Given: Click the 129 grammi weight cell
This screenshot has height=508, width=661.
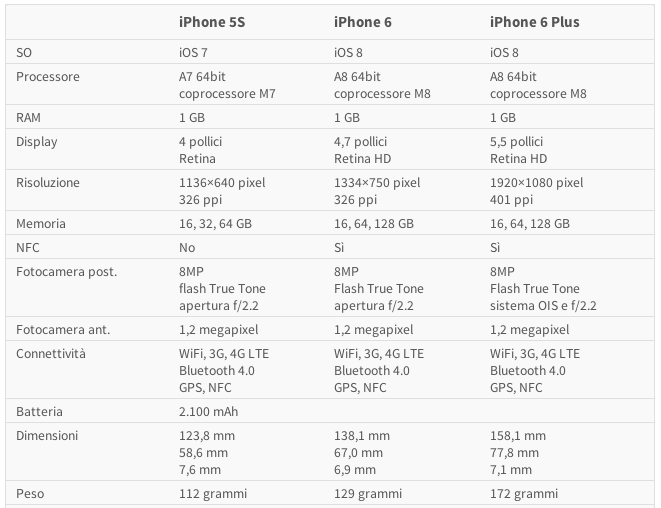Looking at the screenshot, I should pyautogui.click(x=368, y=494).
